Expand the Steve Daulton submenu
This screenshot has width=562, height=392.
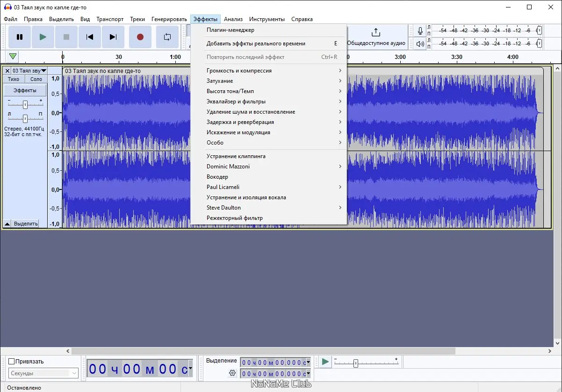coord(269,208)
